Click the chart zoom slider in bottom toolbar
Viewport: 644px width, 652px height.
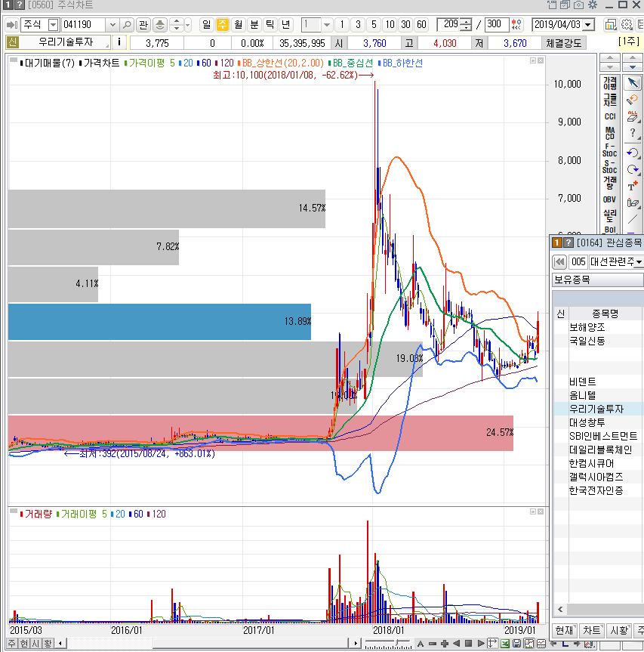(x=388, y=644)
